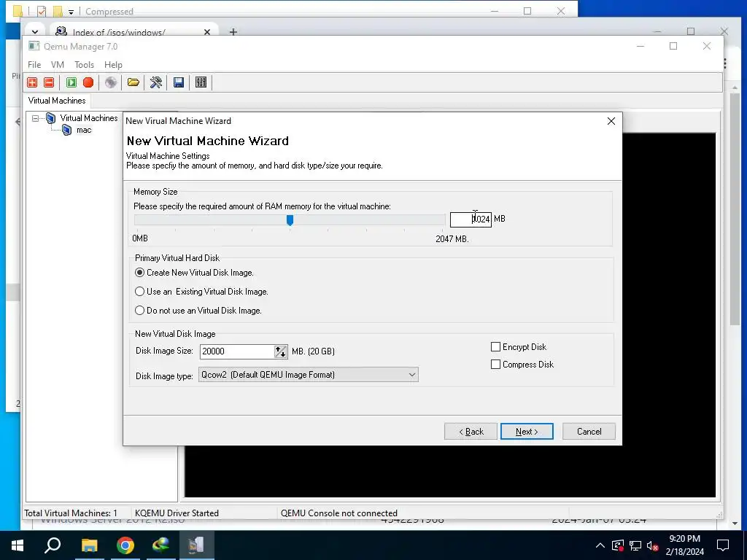Click the network tray icon
The width and height of the screenshot is (747, 560).
tap(635, 545)
